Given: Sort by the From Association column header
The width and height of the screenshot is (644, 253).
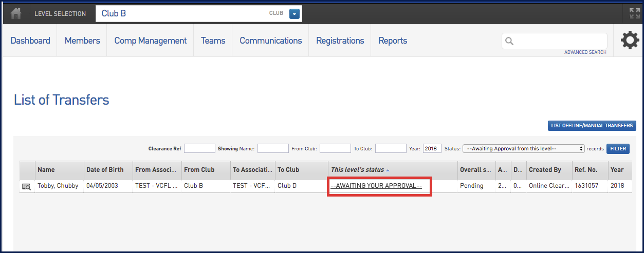Looking at the screenshot, I should click(x=157, y=170).
